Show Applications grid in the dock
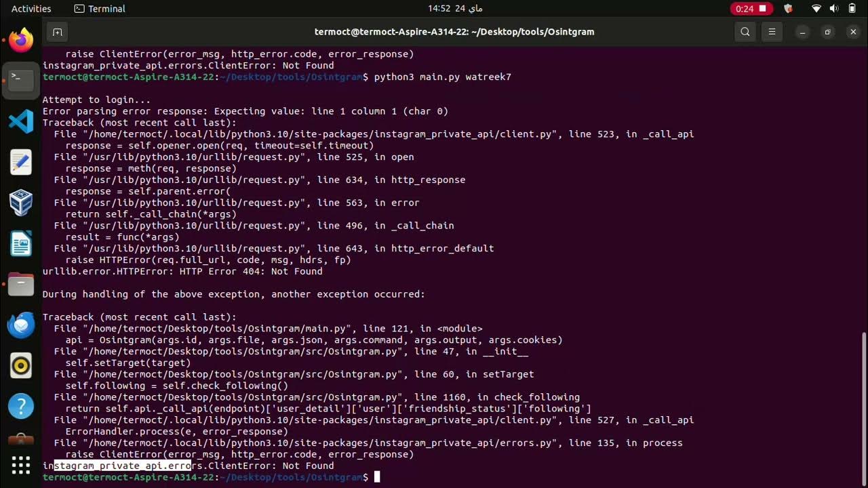 (x=21, y=465)
